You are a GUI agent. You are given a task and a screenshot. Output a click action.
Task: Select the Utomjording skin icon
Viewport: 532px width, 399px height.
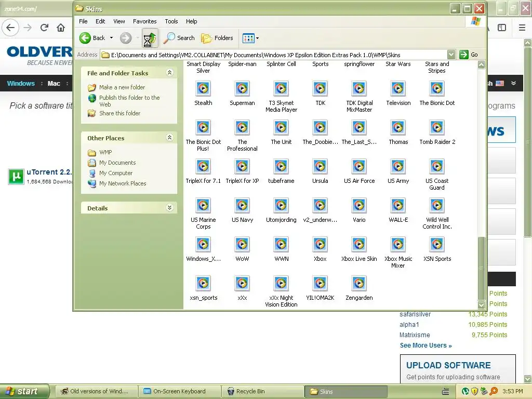(281, 206)
